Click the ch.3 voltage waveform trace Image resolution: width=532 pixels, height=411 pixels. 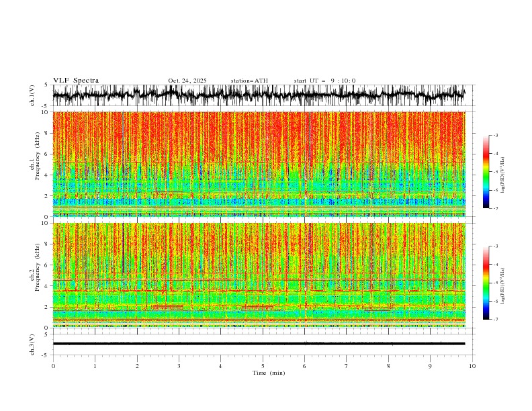click(259, 344)
